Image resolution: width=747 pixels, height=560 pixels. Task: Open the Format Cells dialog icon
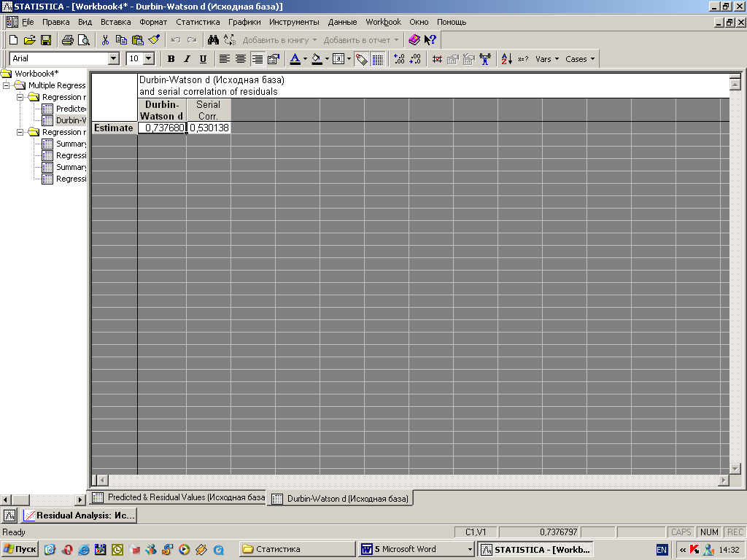point(274,59)
